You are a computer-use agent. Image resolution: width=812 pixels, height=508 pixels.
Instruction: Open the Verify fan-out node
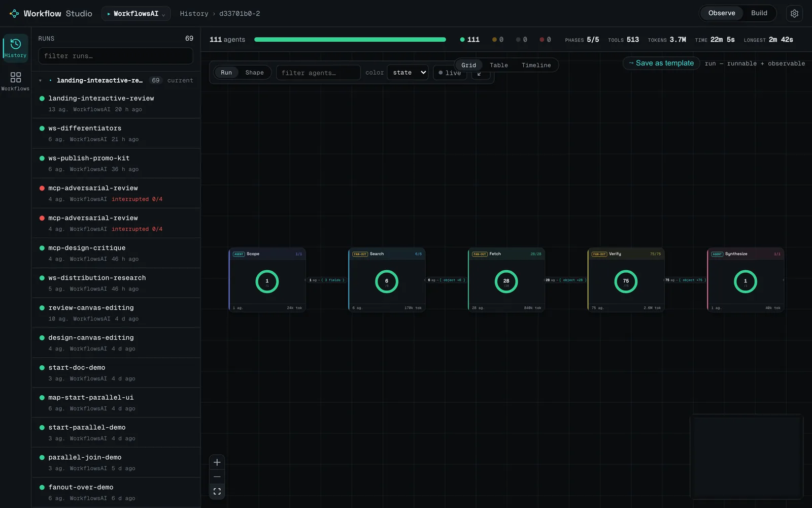tap(626, 279)
